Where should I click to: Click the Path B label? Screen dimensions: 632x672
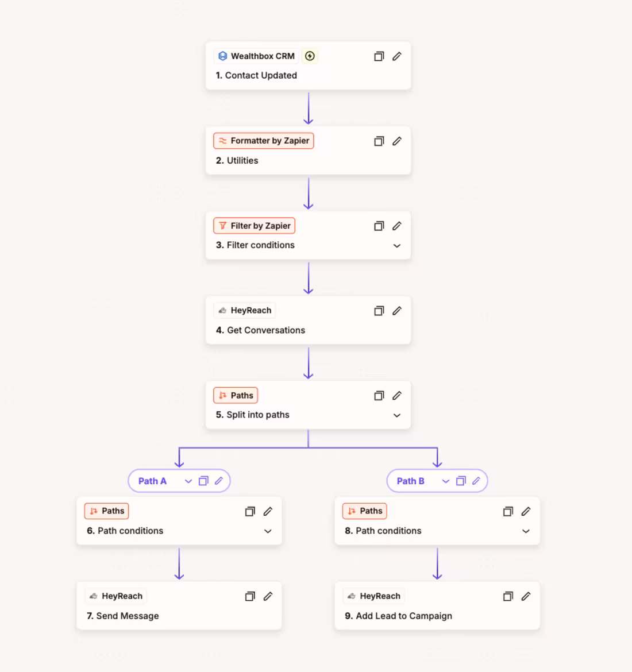[x=410, y=481]
